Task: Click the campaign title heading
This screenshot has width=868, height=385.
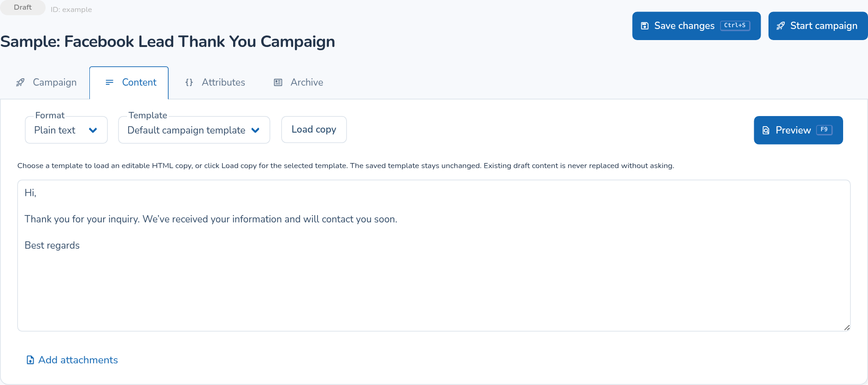Action: [168, 41]
